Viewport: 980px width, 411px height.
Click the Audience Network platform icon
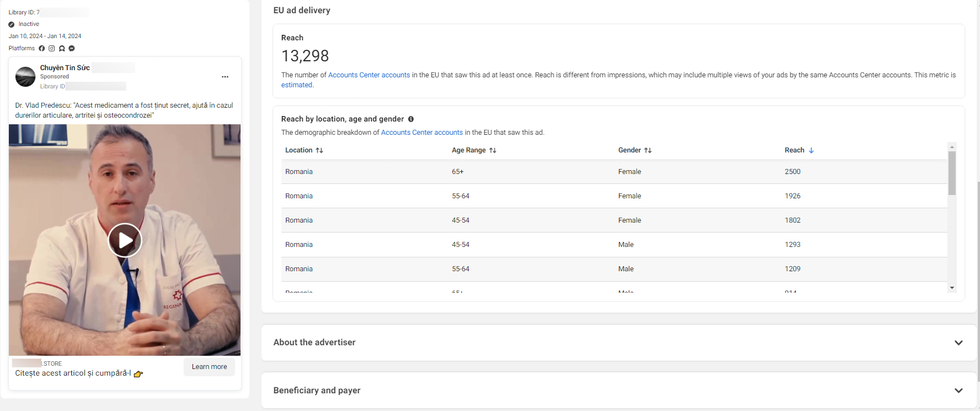62,49
